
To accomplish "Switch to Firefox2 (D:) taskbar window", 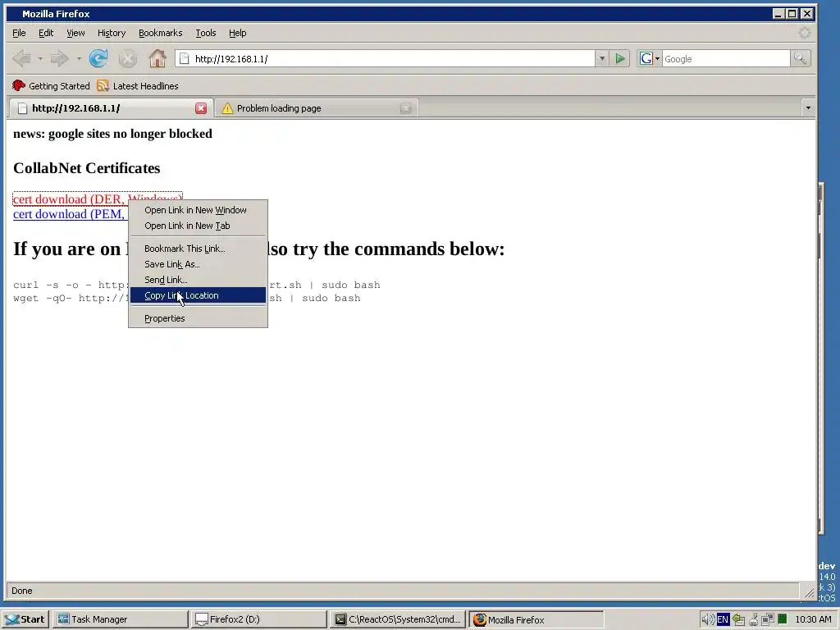I will tap(258, 619).
